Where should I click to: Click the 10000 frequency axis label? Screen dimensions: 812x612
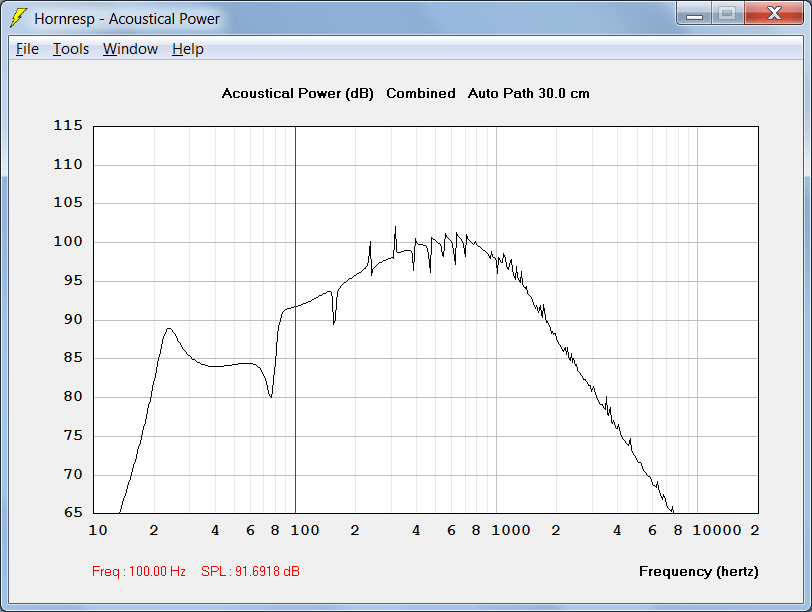click(x=717, y=530)
